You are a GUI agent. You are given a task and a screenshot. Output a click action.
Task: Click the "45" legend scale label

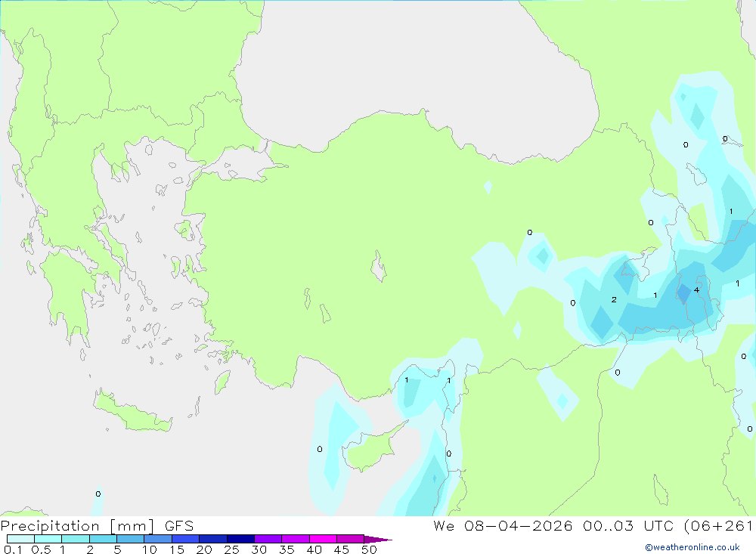(342, 549)
